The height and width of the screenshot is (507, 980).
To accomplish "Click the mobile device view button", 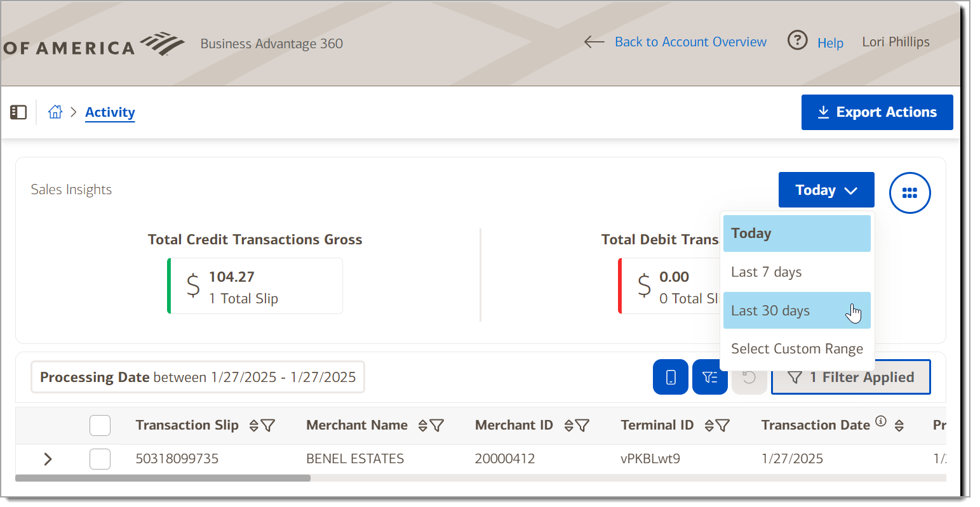I will click(x=671, y=377).
